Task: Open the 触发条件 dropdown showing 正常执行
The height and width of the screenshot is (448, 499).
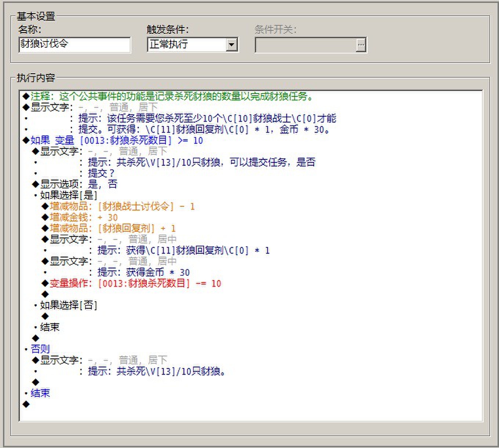Action: point(231,45)
